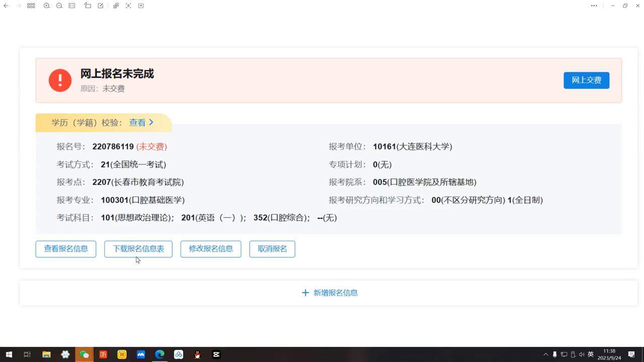Open the thumbnail grid view icon
The image size is (644, 362).
[x=31, y=6]
